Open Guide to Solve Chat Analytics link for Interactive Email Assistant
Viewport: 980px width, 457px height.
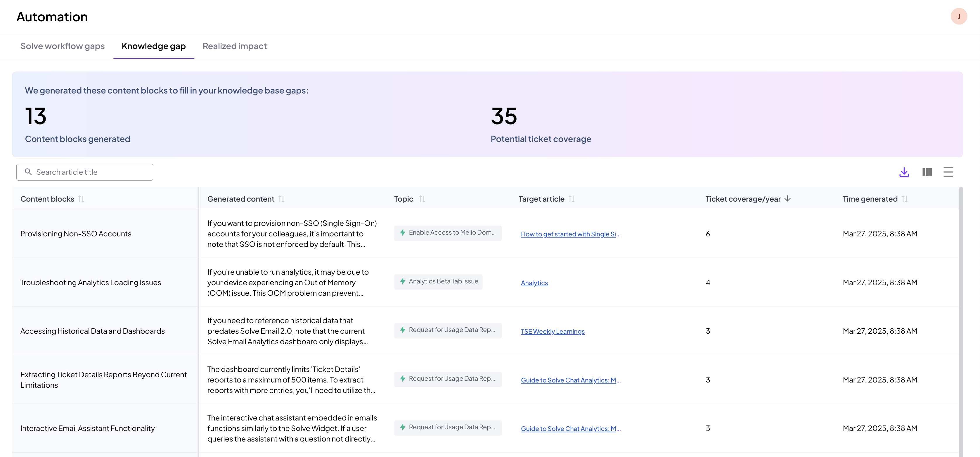(x=570, y=428)
